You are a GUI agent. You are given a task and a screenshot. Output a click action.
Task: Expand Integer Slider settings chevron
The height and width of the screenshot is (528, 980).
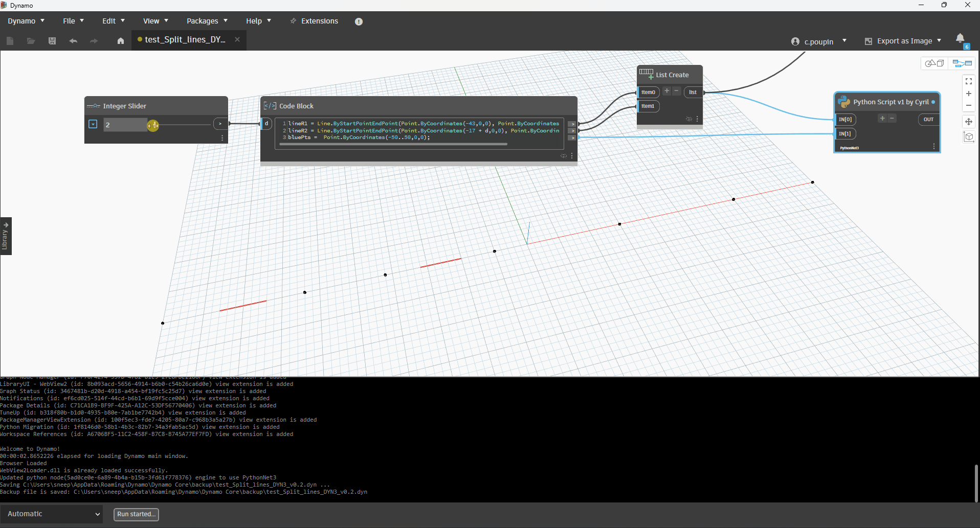pyautogui.click(x=93, y=124)
